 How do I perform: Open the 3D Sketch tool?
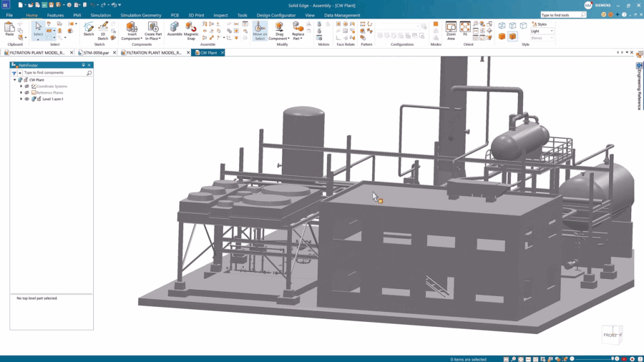pyautogui.click(x=102, y=31)
